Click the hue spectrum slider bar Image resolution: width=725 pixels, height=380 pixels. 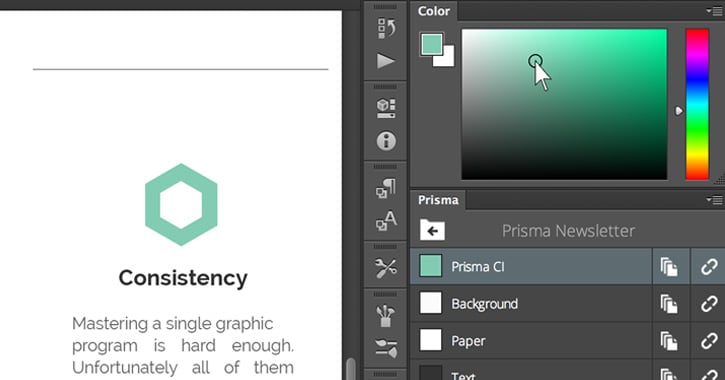(697, 104)
